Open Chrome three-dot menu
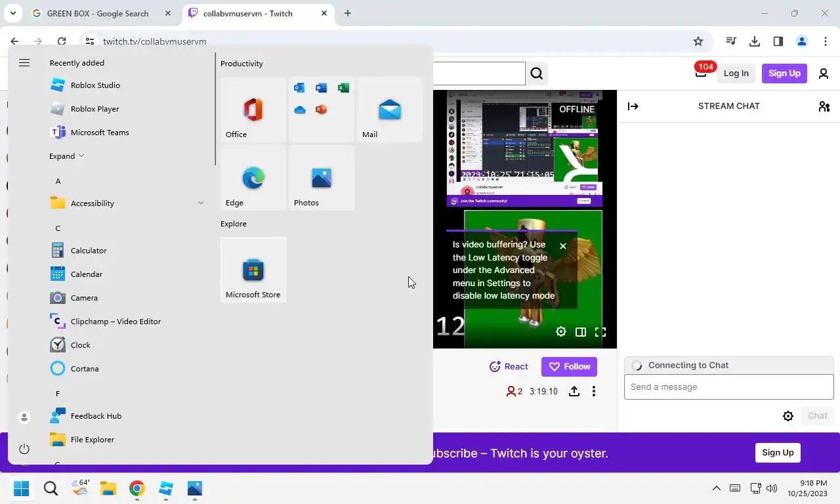 click(x=826, y=41)
